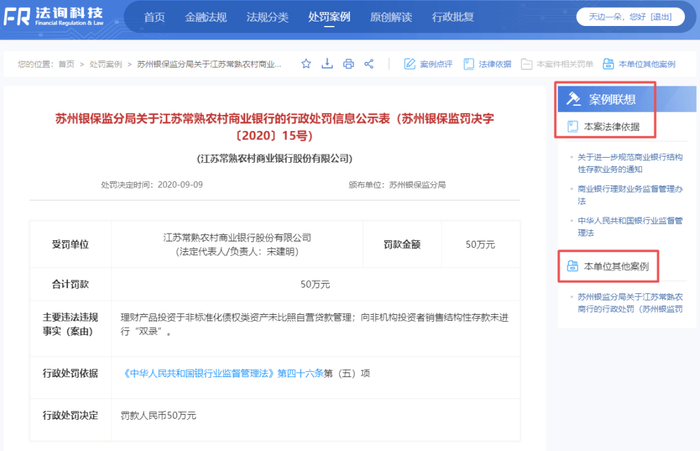This screenshot has height=451, width=700.
Task: Click the 行政处罚决定 row label
Action: (71, 415)
